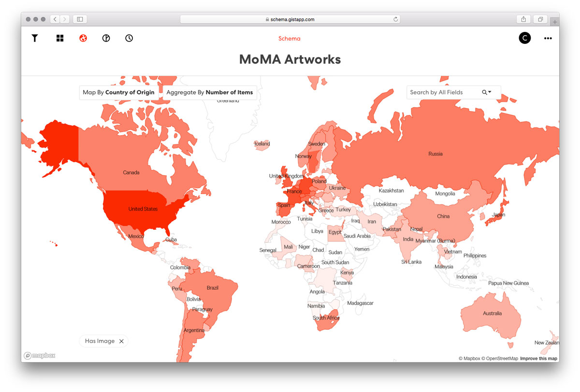Click the Turkey country label

click(343, 210)
